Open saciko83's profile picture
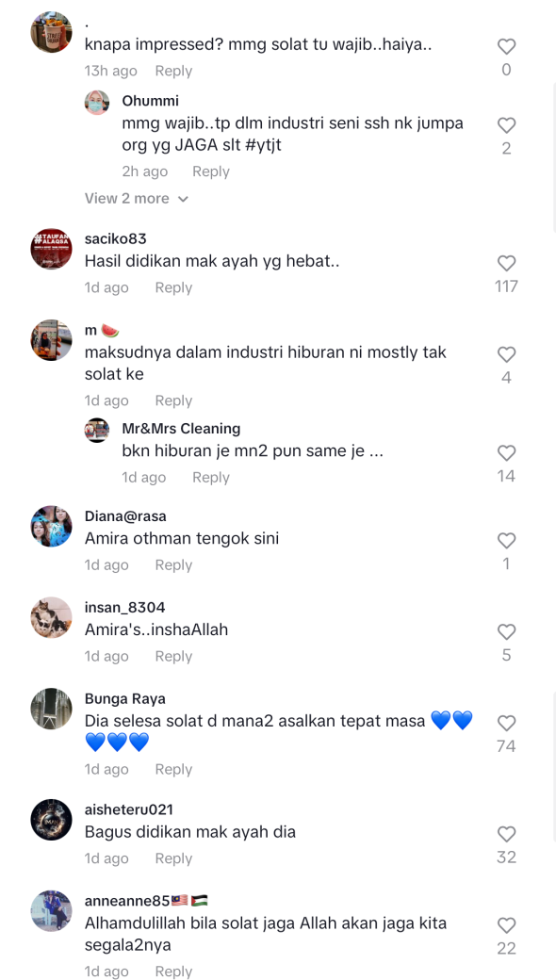The height and width of the screenshot is (980, 556). [51, 249]
